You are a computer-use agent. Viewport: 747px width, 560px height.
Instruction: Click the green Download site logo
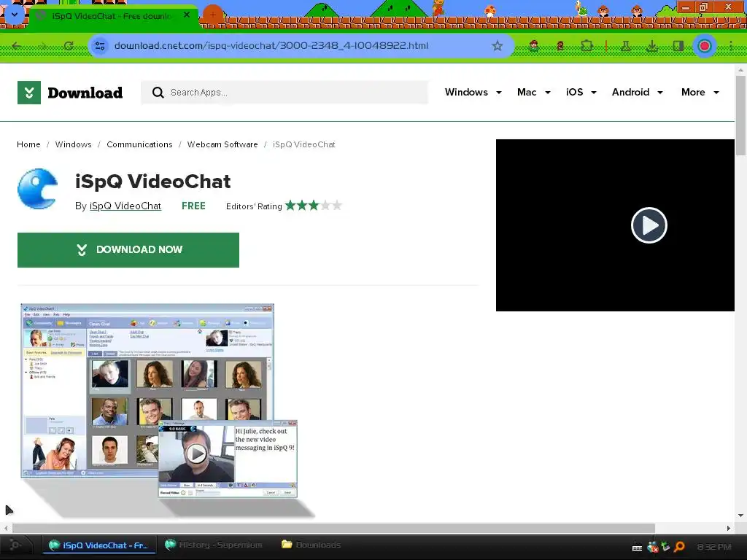click(x=70, y=93)
